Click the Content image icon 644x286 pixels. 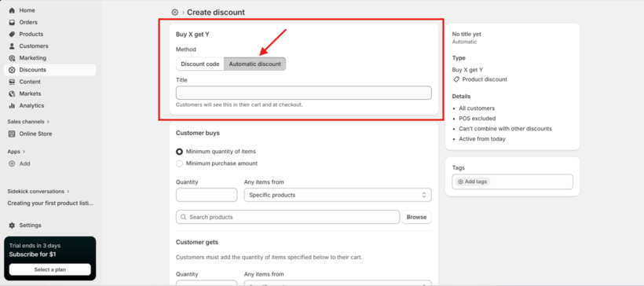(12, 82)
